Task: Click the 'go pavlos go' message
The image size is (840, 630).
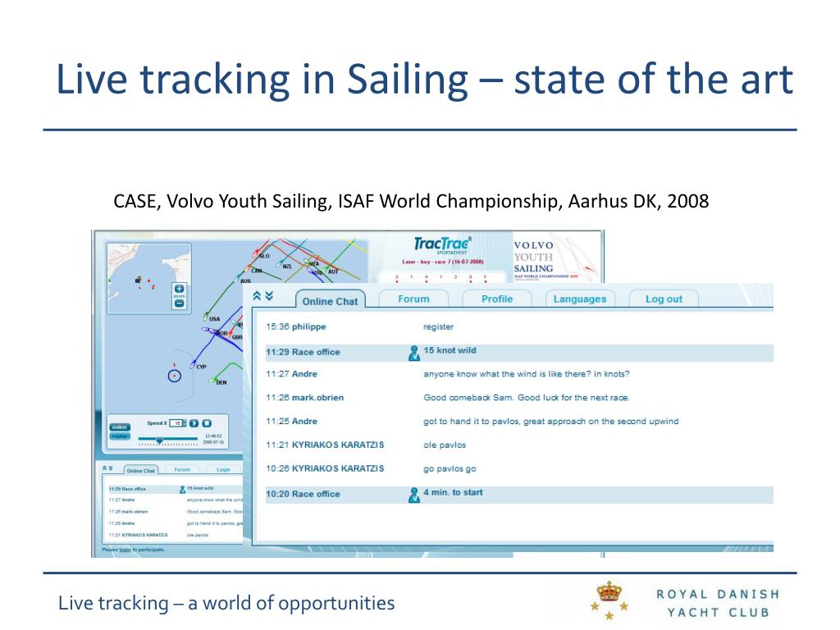Action: (x=450, y=468)
